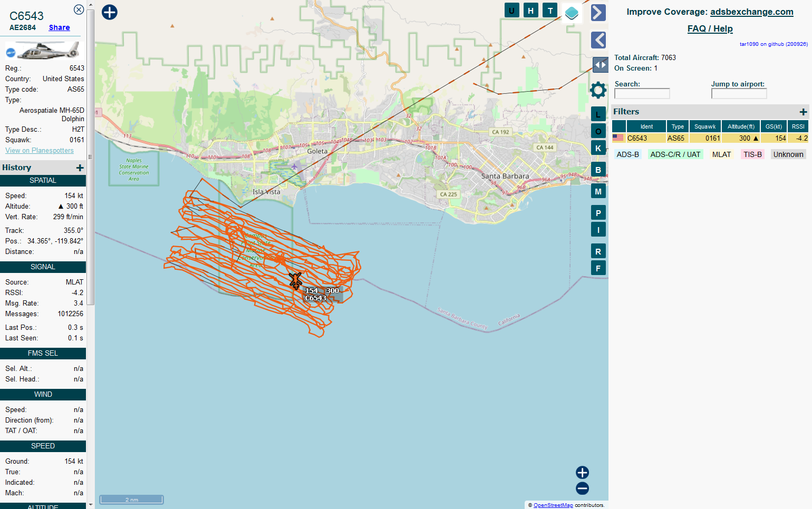This screenshot has height=509, width=812.
Task: Expand the Filters section
Action: pyautogui.click(x=803, y=112)
